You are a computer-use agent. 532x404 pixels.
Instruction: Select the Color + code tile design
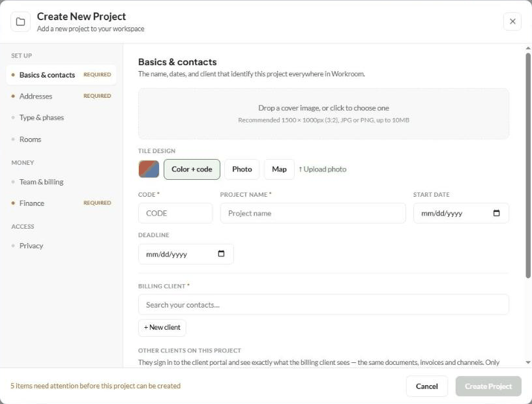click(192, 169)
